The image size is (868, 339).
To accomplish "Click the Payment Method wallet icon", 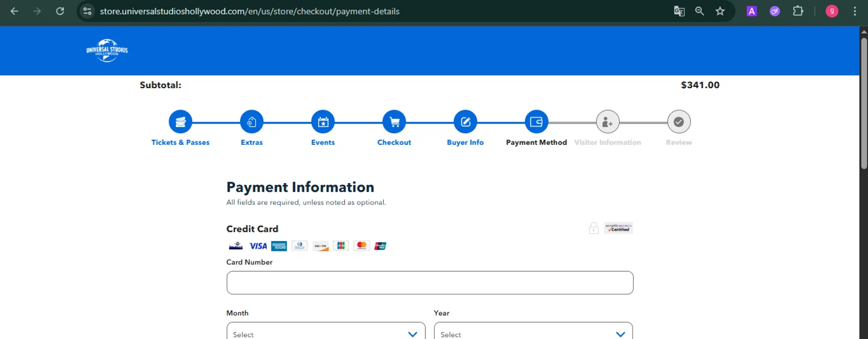I will pos(536,122).
